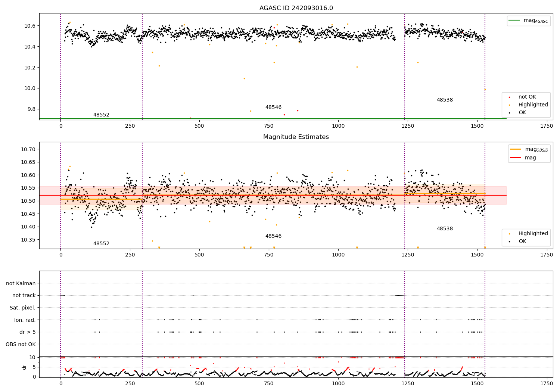560x392 pixels.
Task: Click the 'OBS not OK' flag row label
Action: click(x=21, y=344)
